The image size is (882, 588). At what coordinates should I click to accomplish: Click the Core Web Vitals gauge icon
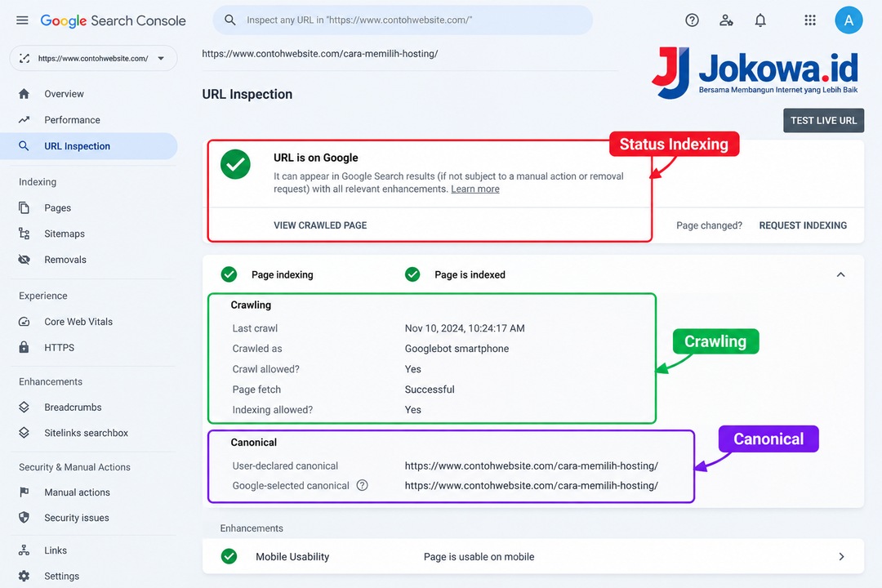(24, 322)
